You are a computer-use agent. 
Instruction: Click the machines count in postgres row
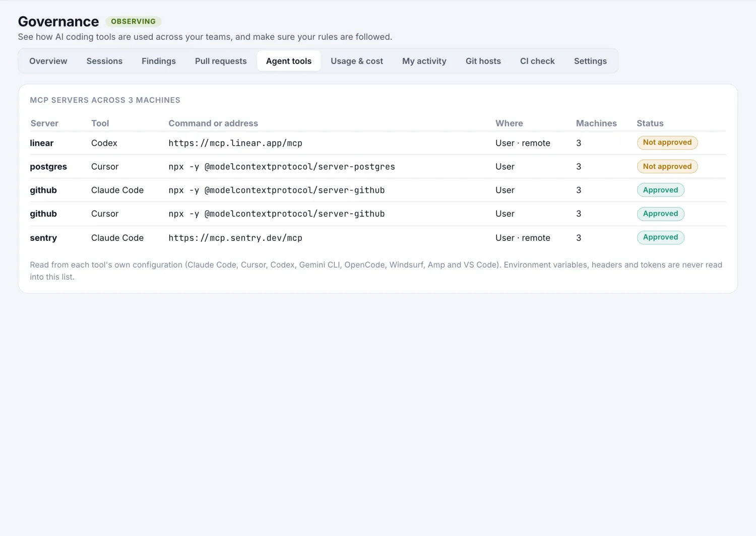point(579,167)
